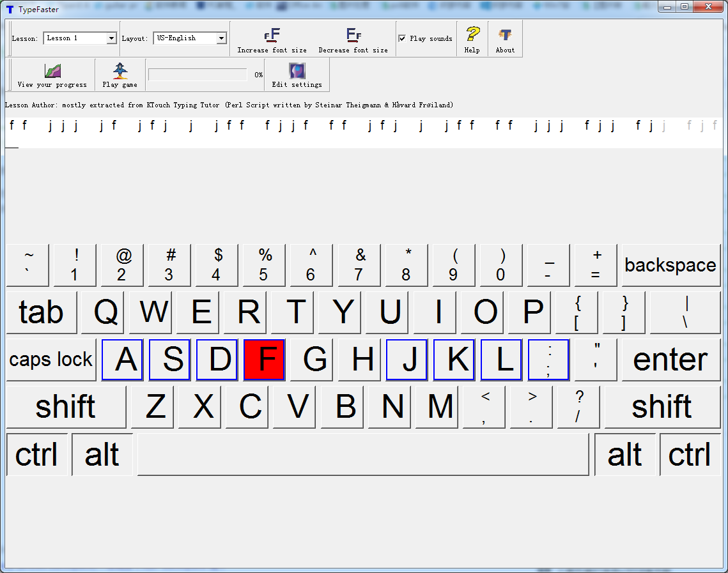Click the C key

(x=247, y=407)
